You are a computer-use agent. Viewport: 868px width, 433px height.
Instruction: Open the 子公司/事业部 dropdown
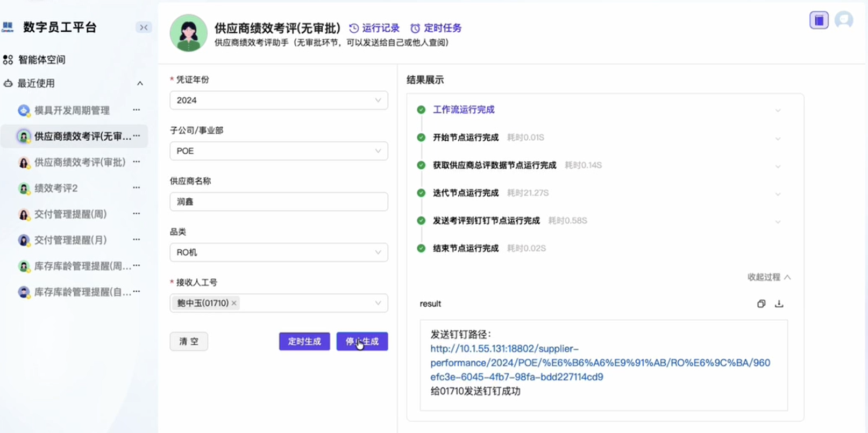coord(279,151)
